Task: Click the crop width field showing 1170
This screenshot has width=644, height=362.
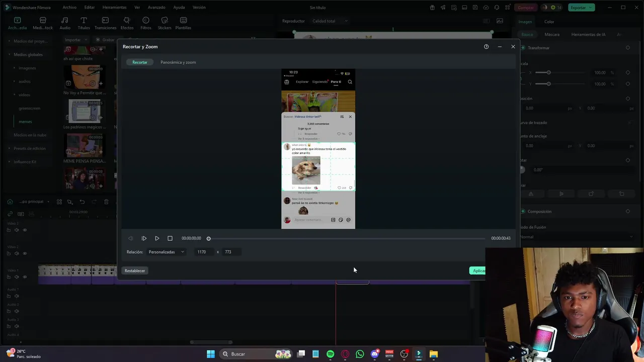Action: (204, 252)
